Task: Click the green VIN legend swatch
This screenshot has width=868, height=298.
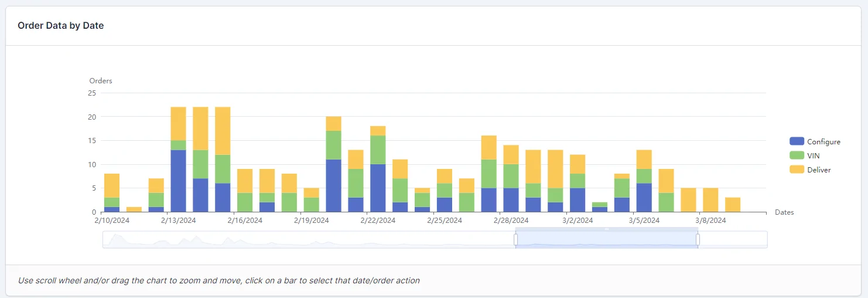Action: 797,155
